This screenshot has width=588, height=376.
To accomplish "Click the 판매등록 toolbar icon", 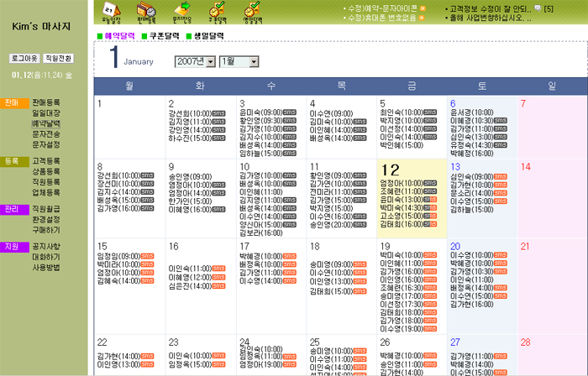I will click(146, 11).
